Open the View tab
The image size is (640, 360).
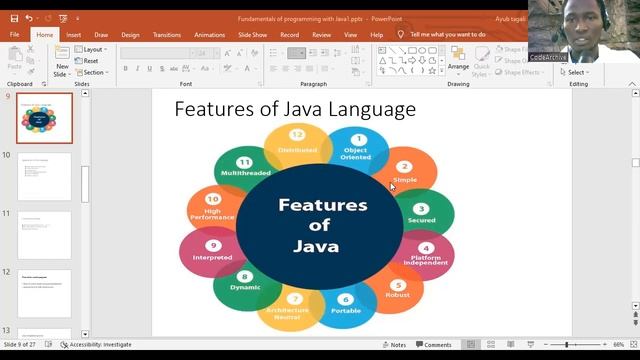click(x=350, y=35)
